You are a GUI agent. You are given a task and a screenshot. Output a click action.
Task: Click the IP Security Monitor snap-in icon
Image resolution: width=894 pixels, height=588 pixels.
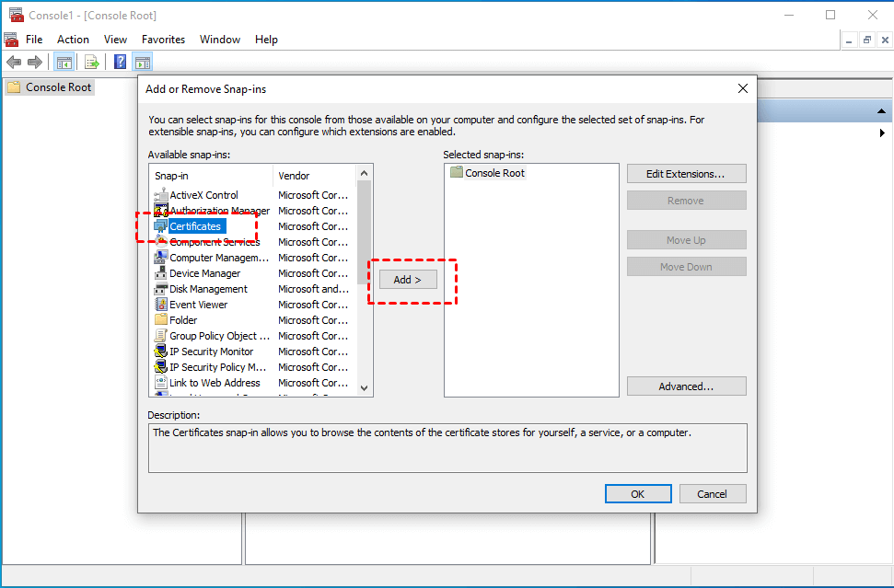[161, 352]
